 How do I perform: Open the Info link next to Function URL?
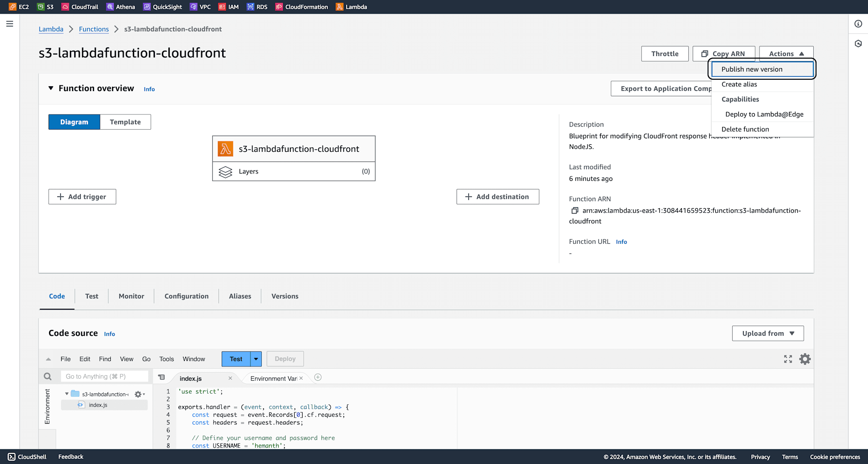[x=621, y=242]
